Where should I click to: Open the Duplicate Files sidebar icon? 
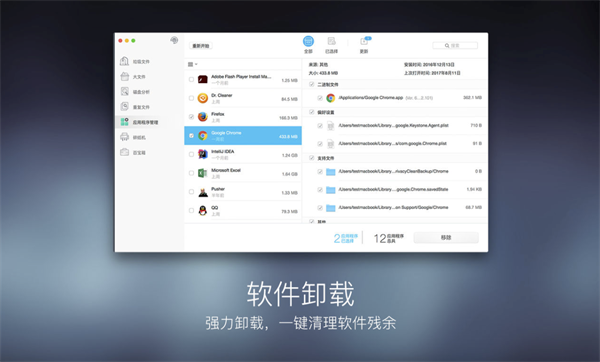[x=124, y=107]
